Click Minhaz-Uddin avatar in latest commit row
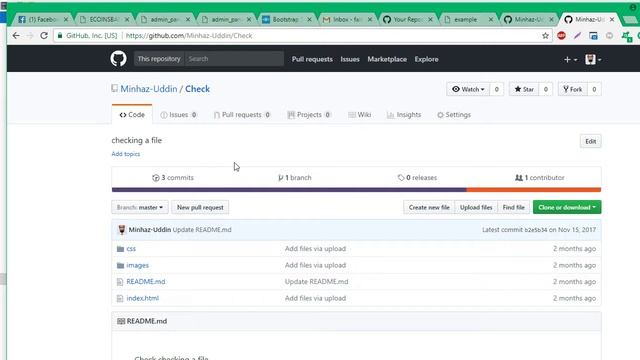Viewport: 640px width, 360px height. point(122,230)
